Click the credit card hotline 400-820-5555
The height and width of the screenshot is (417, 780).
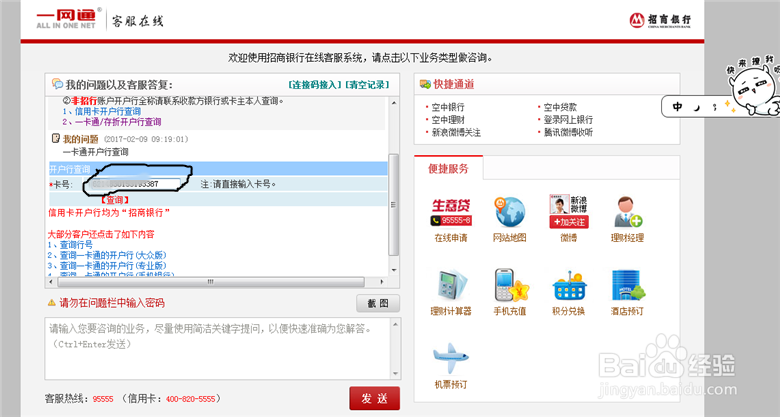191,399
